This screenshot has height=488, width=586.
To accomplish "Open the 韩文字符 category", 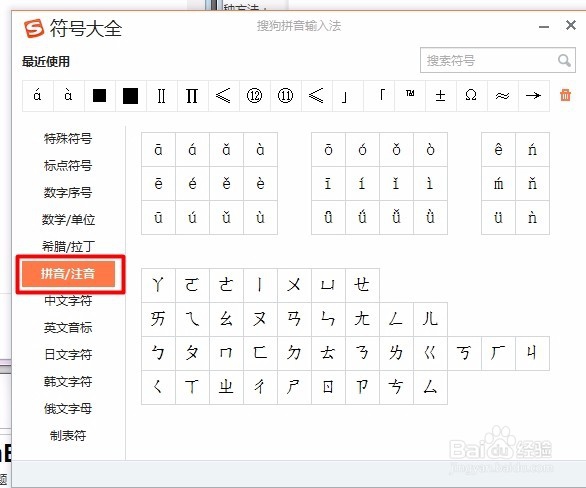I will coord(68,382).
